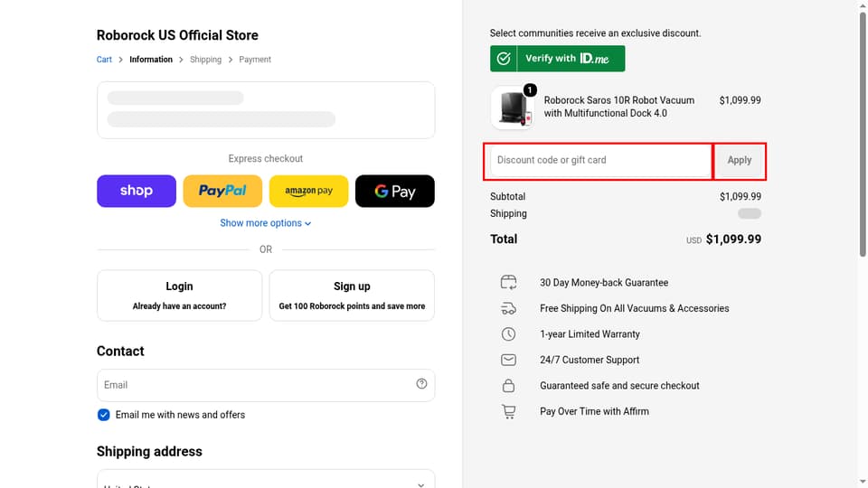Click Roborock US Official Store title
This screenshot has width=868, height=488.
point(177,35)
